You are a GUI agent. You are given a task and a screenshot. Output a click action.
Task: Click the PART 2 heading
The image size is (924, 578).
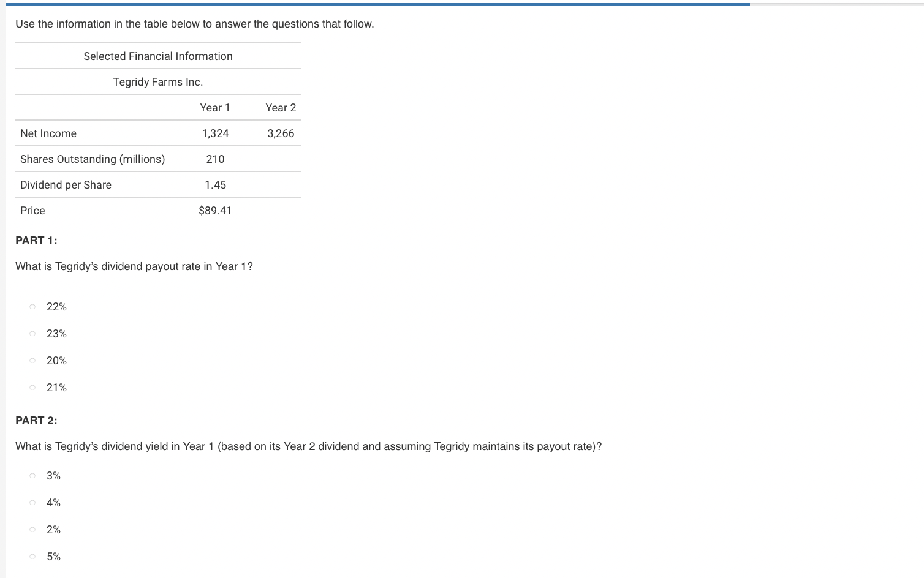pyautogui.click(x=36, y=420)
